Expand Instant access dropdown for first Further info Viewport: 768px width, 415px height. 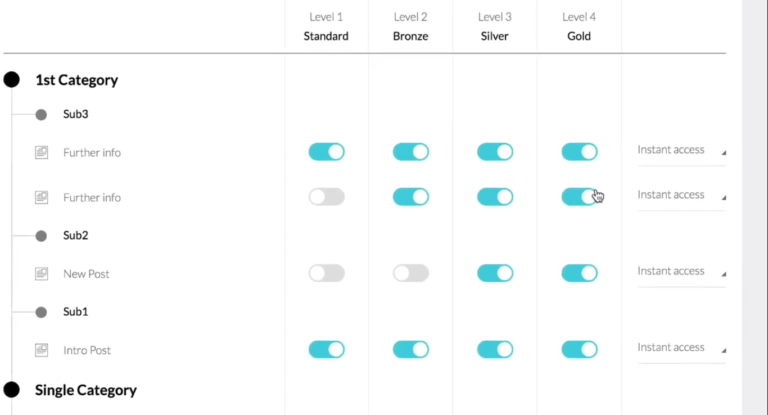click(681, 151)
